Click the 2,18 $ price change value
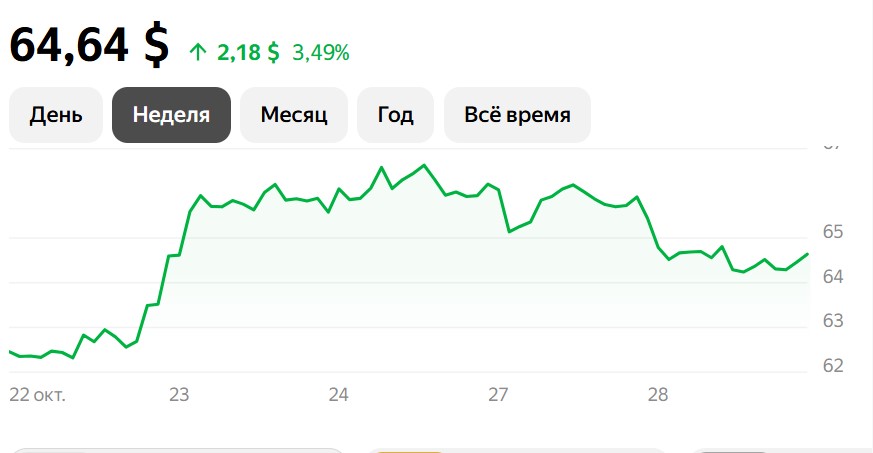Viewport: 873px width, 453px height. pyautogui.click(x=246, y=53)
